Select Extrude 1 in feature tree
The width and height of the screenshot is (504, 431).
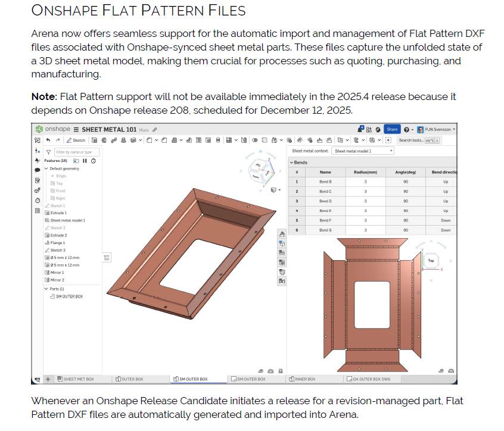point(55,213)
